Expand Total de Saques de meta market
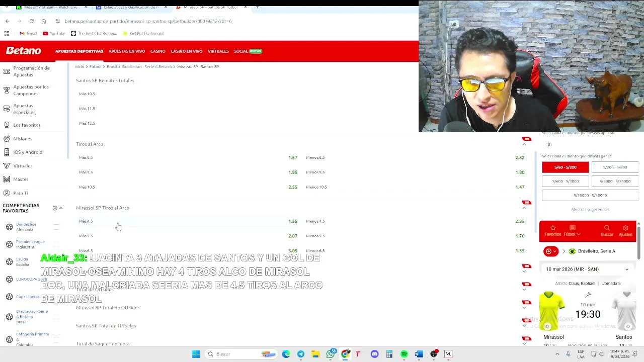Viewport: 644px width, 362px height. click(524, 344)
